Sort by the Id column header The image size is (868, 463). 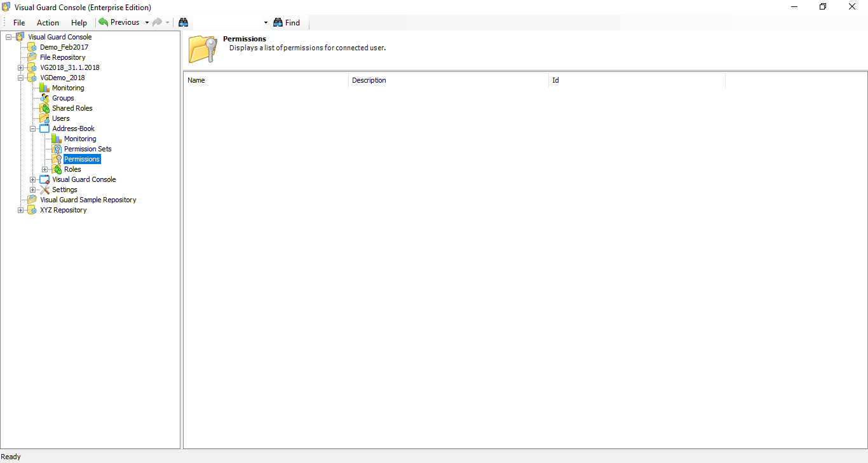[637, 80]
